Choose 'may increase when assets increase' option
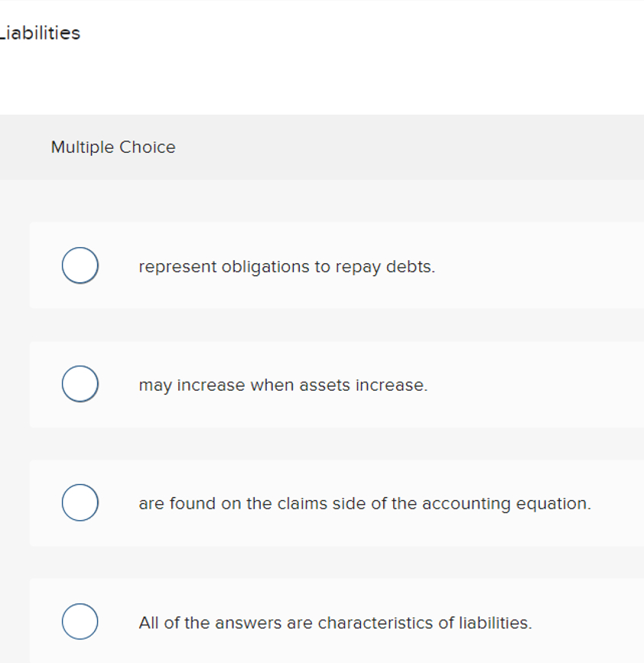The image size is (644, 663). click(80, 384)
